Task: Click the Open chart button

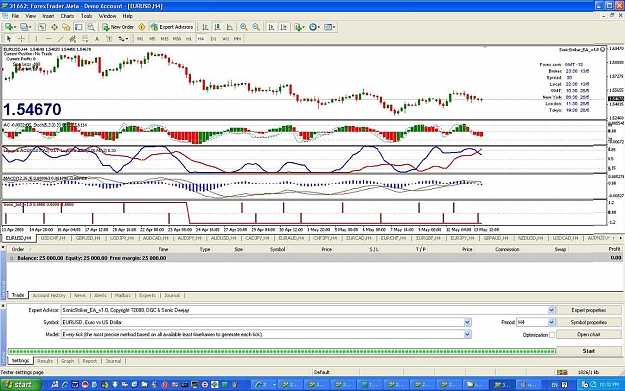Action: tap(588, 334)
